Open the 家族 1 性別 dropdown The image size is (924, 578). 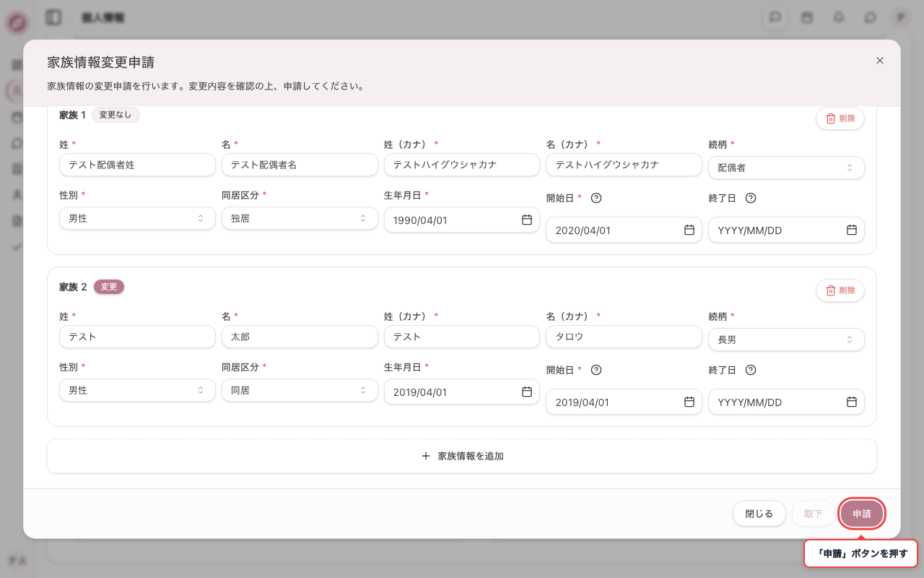click(x=137, y=218)
